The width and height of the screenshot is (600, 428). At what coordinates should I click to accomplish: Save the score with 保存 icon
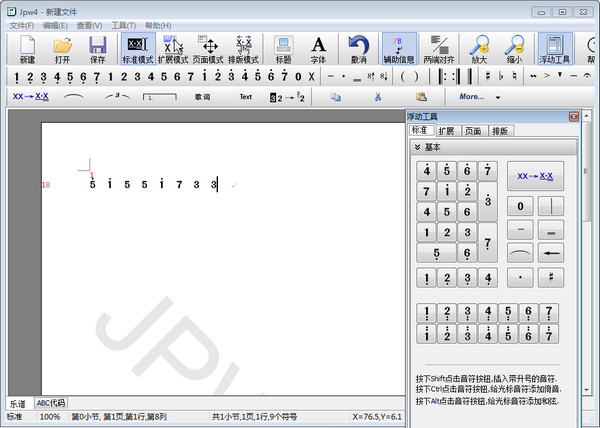[x=97, y=49]
